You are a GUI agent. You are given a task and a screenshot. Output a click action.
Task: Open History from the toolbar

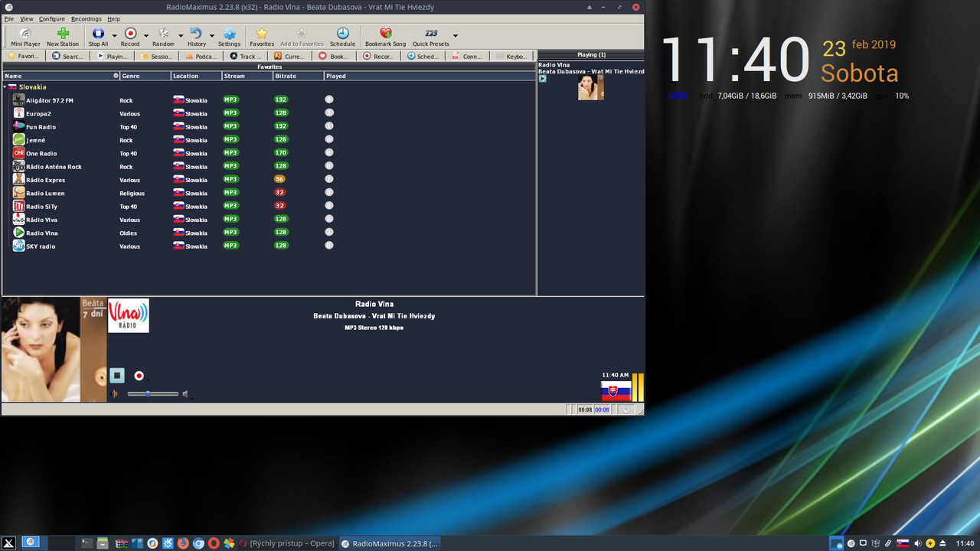(197, 37)
